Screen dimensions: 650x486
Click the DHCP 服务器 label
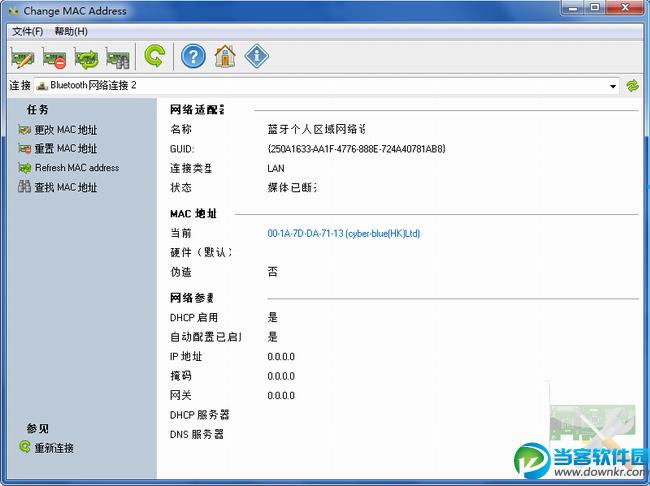point(199,415)
